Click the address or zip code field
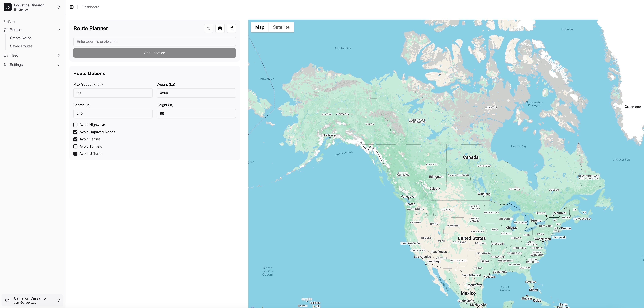This screenshot has width=644, height=308. pyautogui.click(x=155, y=42)
